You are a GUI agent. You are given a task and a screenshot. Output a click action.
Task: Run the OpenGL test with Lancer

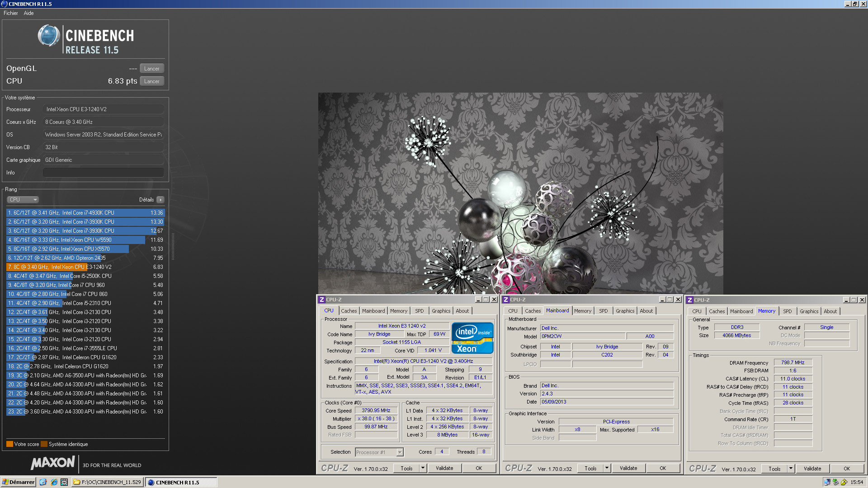(152, 69)
